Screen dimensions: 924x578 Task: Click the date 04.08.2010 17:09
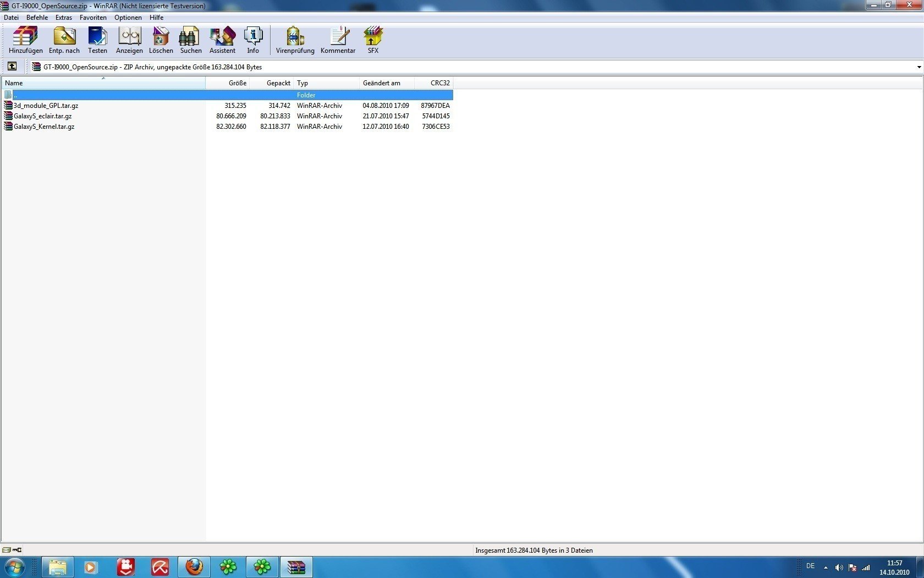coord(386,106)
